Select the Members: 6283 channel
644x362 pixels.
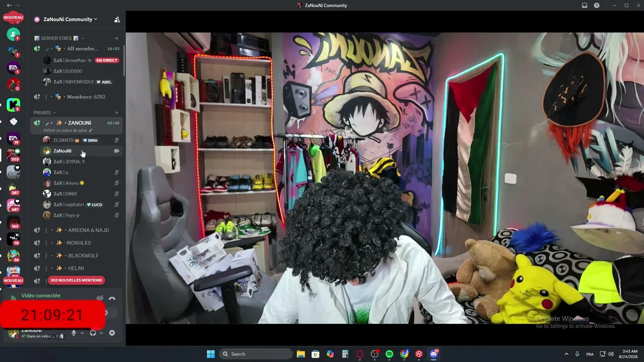(x=76, y=97)
